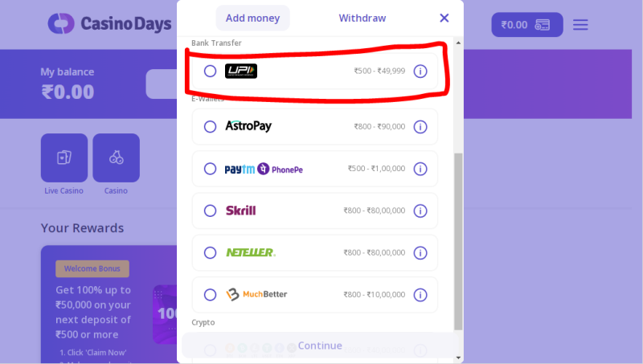View Skrill payment info icon
Image resolution: width=643 pixels, height=364 pixels.
click(420, 211)
